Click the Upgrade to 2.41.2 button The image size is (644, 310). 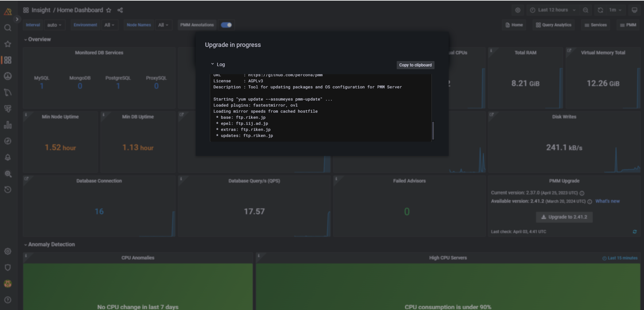coord(564,217)
